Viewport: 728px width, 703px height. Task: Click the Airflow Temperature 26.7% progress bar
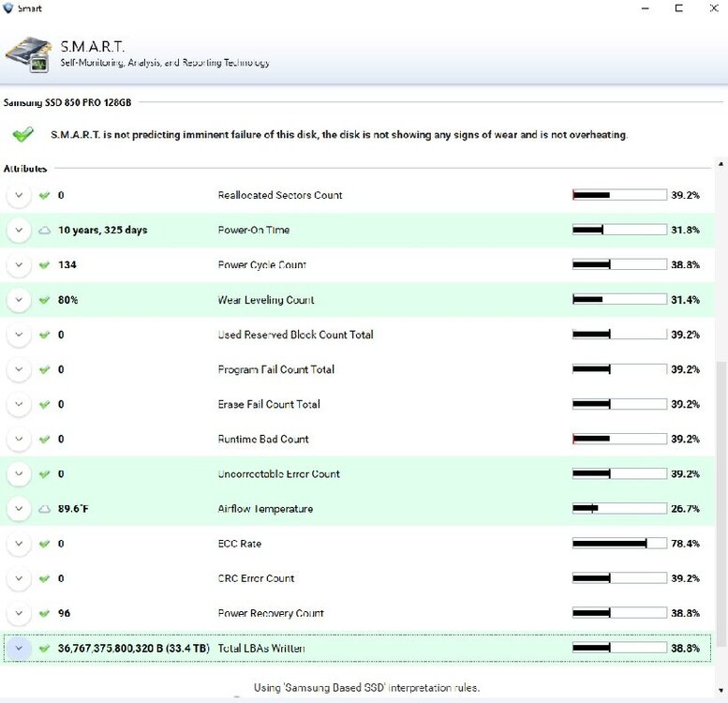pos(619,508)
